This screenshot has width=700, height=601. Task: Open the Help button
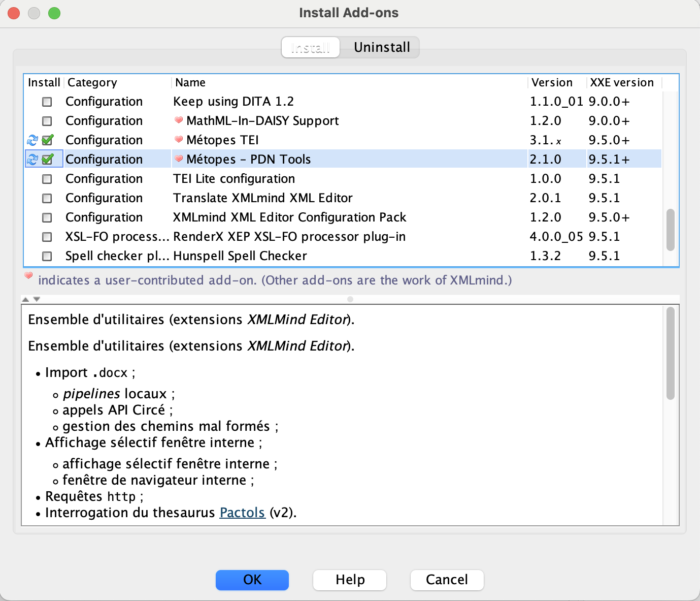tap(350, 580)
